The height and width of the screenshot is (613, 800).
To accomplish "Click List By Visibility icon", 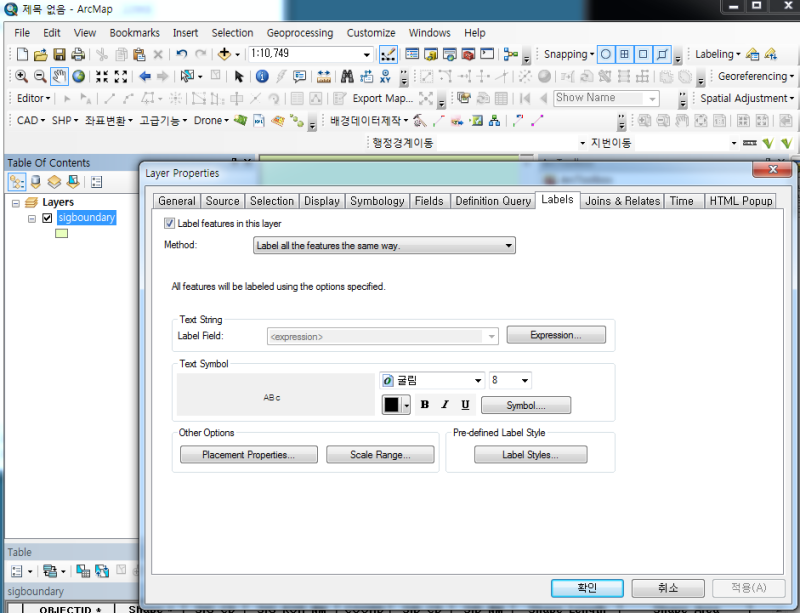I will (x=54, y=182).
